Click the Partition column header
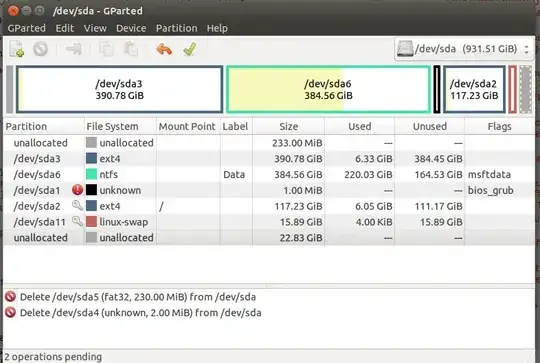The width and height of the screenshot is (540, 363). point(44,126)
